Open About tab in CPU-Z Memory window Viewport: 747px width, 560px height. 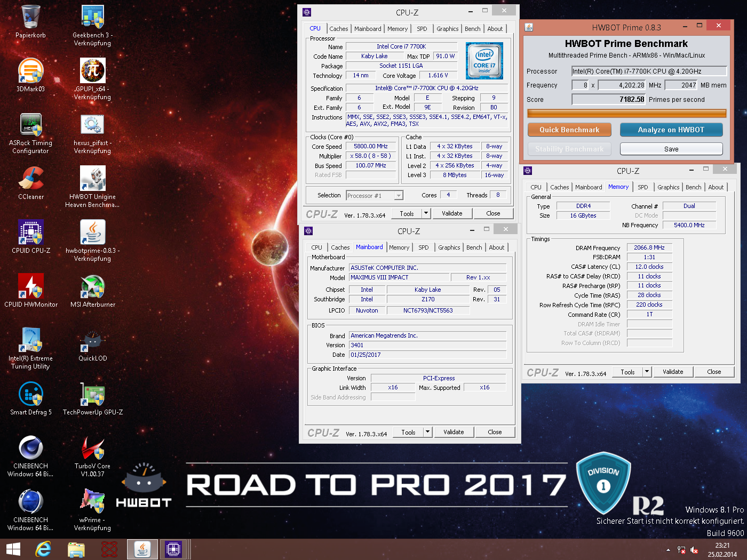[x=716, y=187]
